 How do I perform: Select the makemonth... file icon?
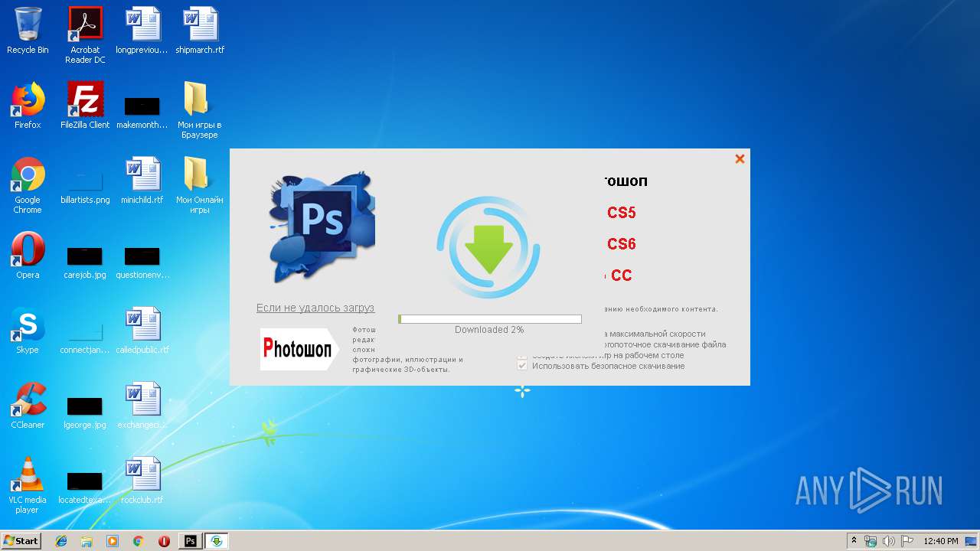(142, 112)
